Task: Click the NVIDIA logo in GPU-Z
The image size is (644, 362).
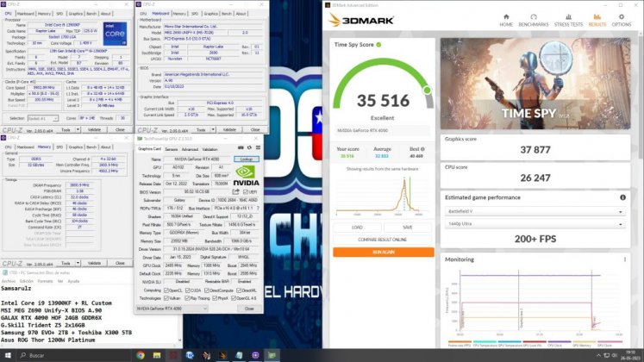Action: pyautogui.click(x=246, y=176)
